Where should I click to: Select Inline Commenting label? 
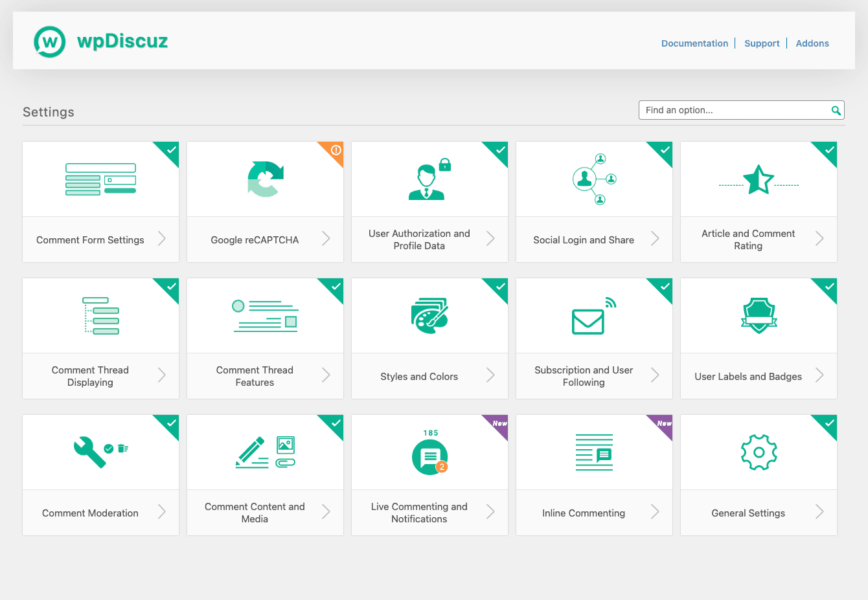(584, 513)
